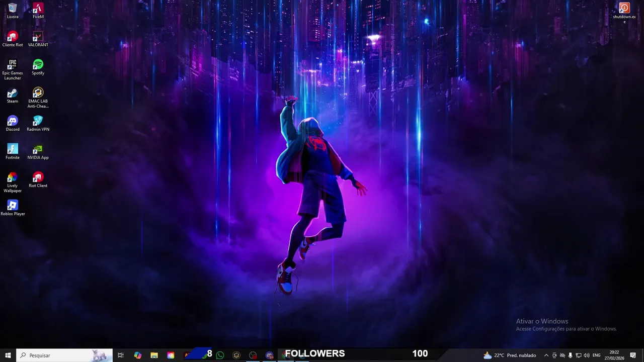Select the Lively Wallpaper desktop icon
This screenshot has height=362, width=644.
13,183
